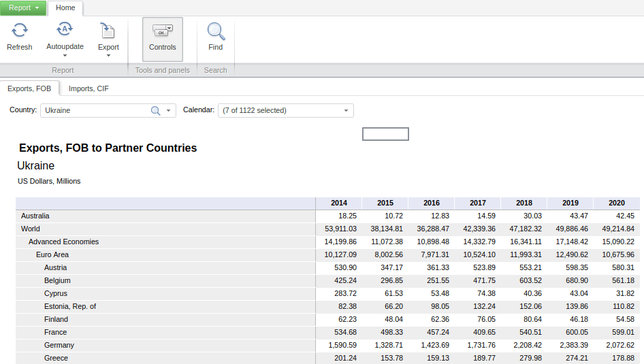Open the Find search tool

(x=215, y=31)
